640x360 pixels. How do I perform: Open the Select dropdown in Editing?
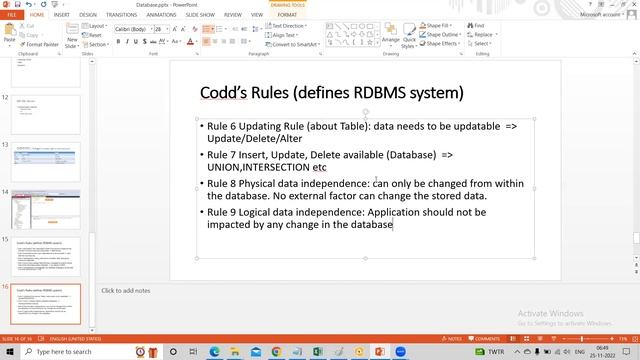(479, 43)
